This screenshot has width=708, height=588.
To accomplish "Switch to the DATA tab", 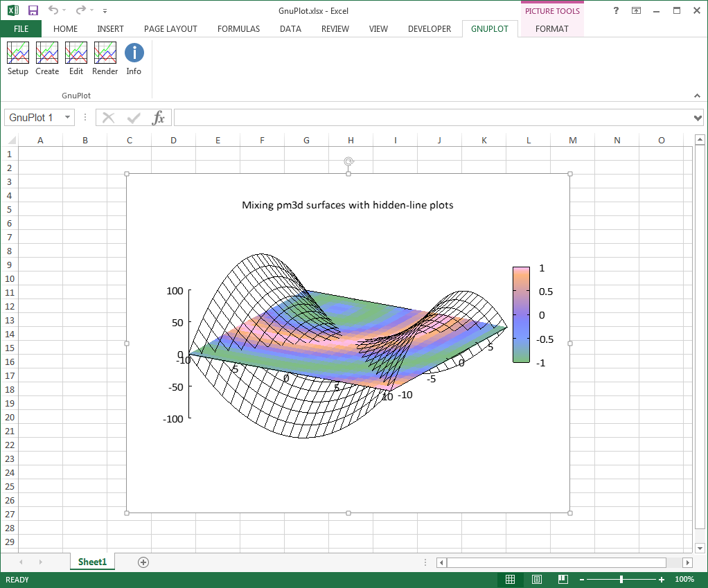I will [x=290, y=29].
